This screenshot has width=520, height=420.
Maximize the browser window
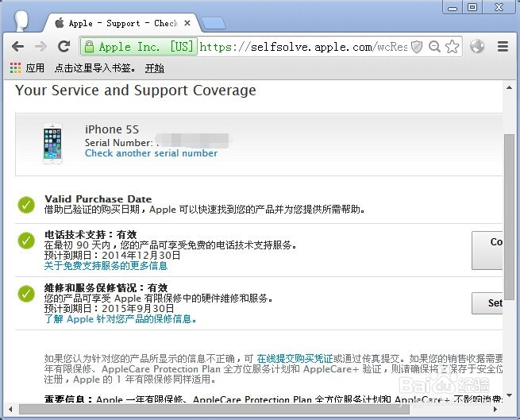coord(472,7)
